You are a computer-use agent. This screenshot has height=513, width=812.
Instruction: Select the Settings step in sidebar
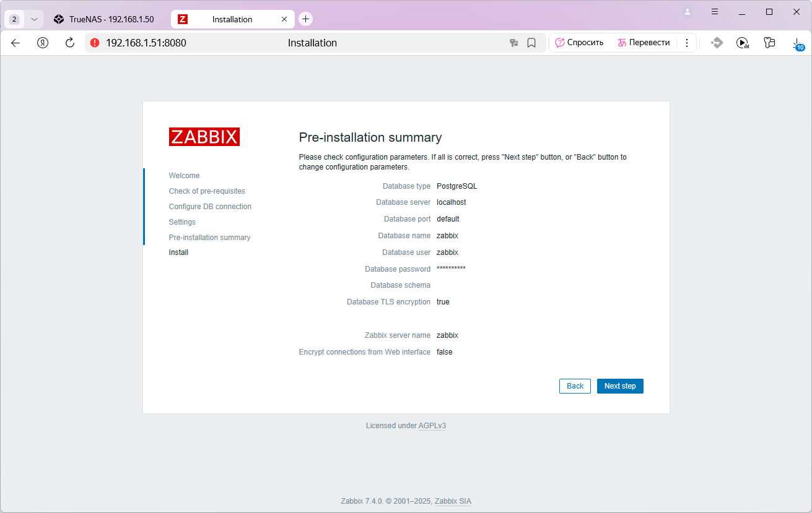pyautogui.click(x=182, y=222)
